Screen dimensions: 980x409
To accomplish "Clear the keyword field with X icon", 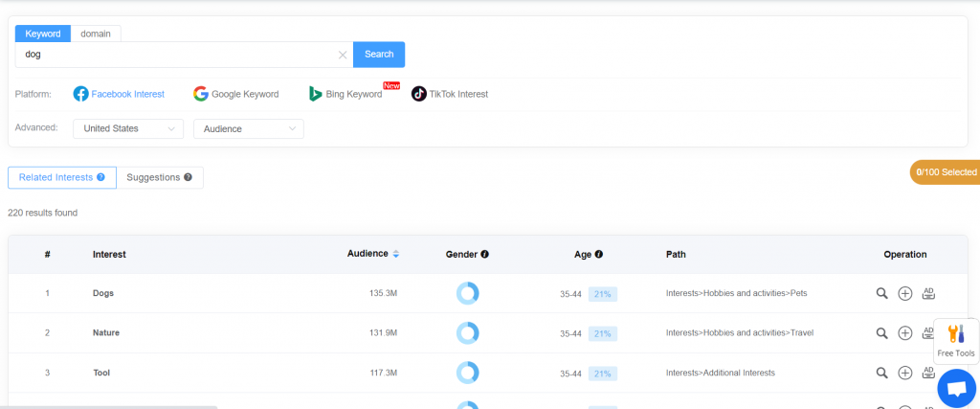I will pyautogui.click(x=343, y=55).
